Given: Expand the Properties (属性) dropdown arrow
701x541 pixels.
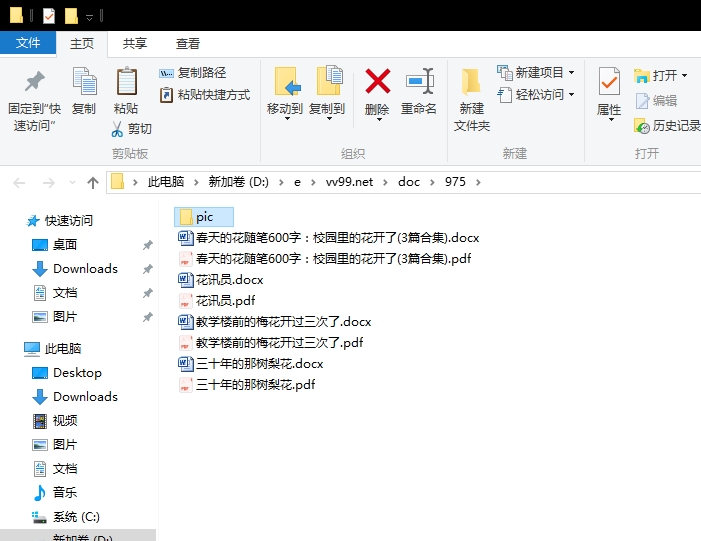Looking at the screenshot, I should [x=611, y=119].
